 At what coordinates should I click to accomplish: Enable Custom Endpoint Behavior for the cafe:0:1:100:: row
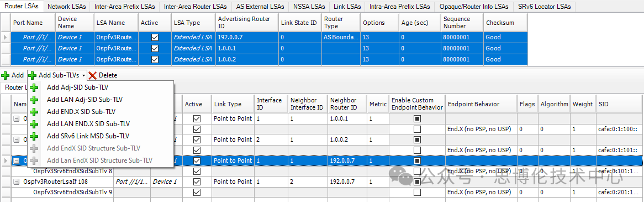coord(418,129)
